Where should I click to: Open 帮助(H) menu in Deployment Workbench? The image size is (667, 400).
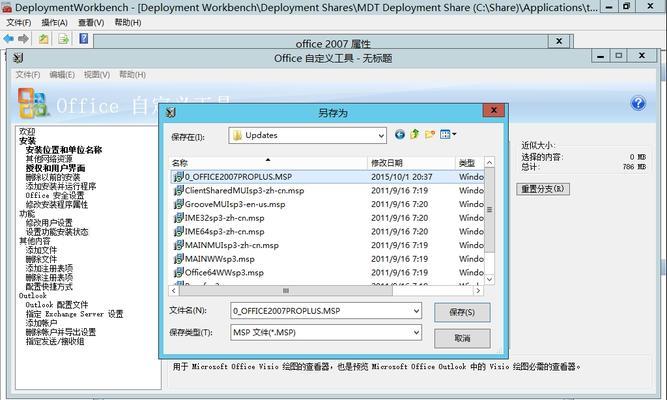click(x=128, y=23)
